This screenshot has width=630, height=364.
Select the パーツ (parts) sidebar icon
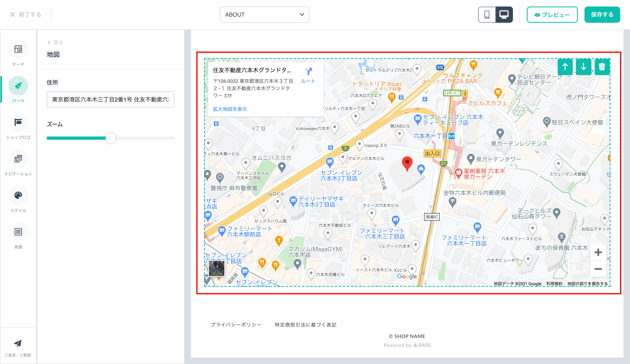tap(18, 86)
